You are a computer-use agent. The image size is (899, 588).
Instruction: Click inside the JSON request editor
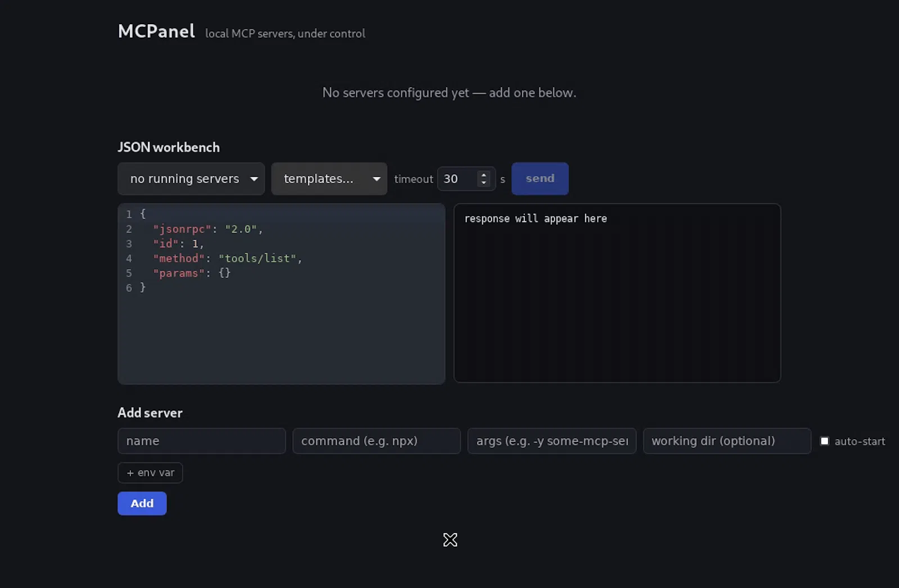(281, 294)
